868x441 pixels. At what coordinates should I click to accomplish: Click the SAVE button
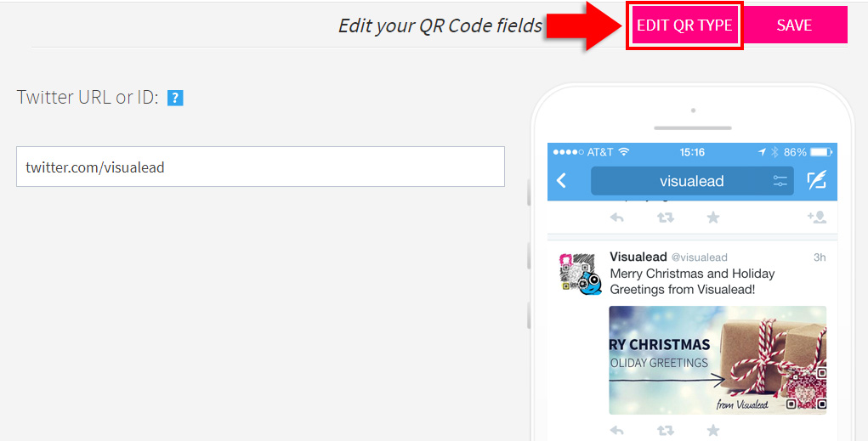pyautogui.click(x=794, y=25)
